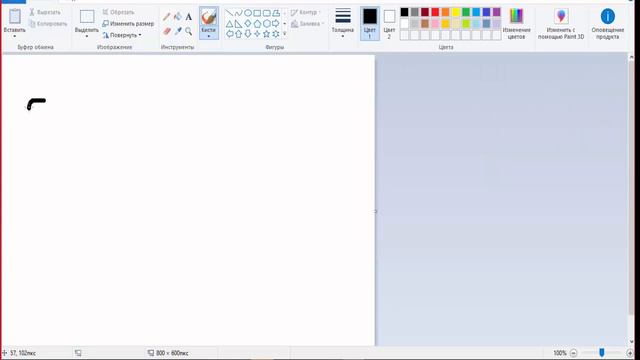Choose the isosceles Triangle shape
The width and height of the screenshot is (640, 360).
229,24
